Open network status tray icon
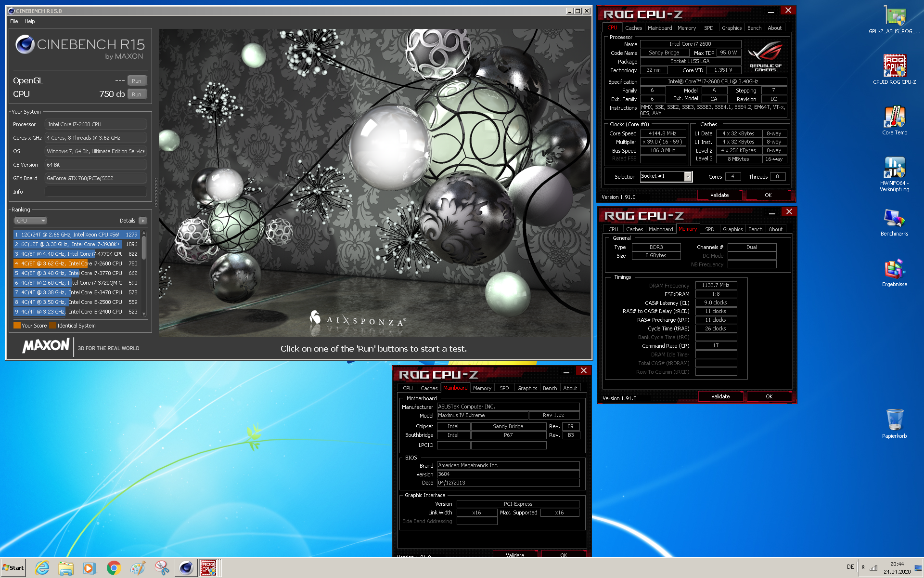This screenshot has width=924, height=578. pyautogui.click(x=873, y=567)
